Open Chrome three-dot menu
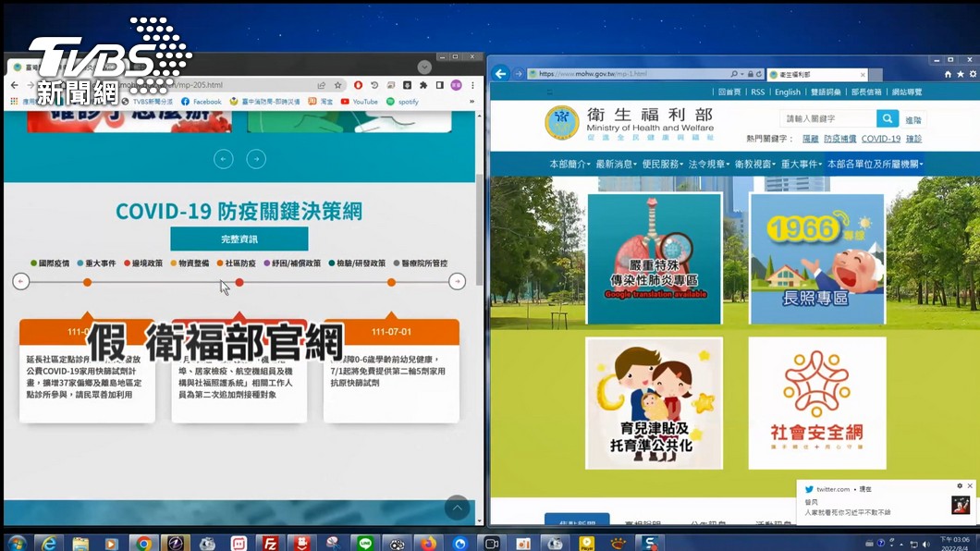 pos(472,85)
